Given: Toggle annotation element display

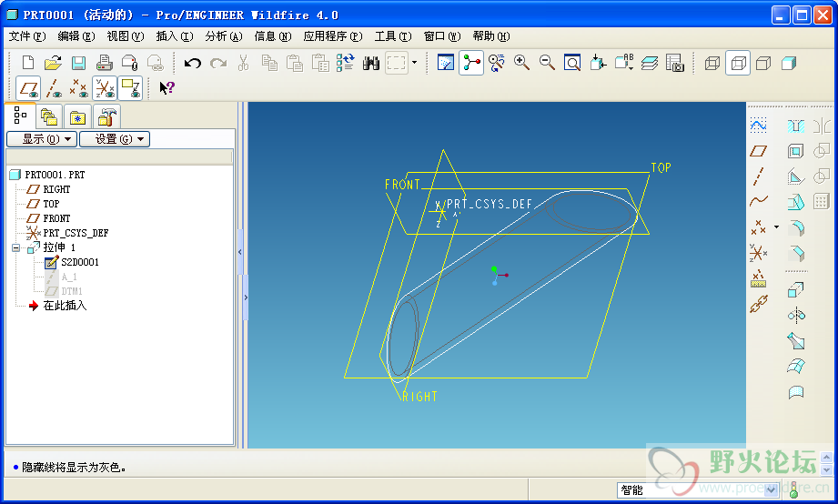Looking at the screenshot, I should click(130, 88).
